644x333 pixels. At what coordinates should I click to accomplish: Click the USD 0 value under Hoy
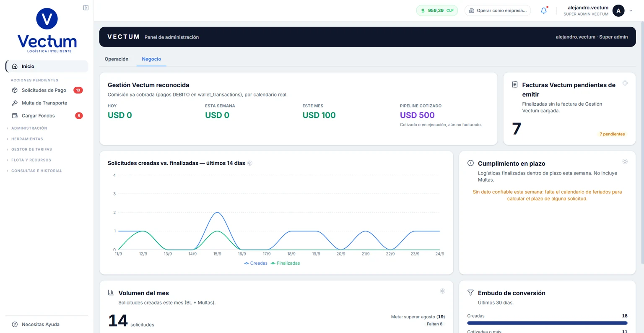tap(120, 115)
